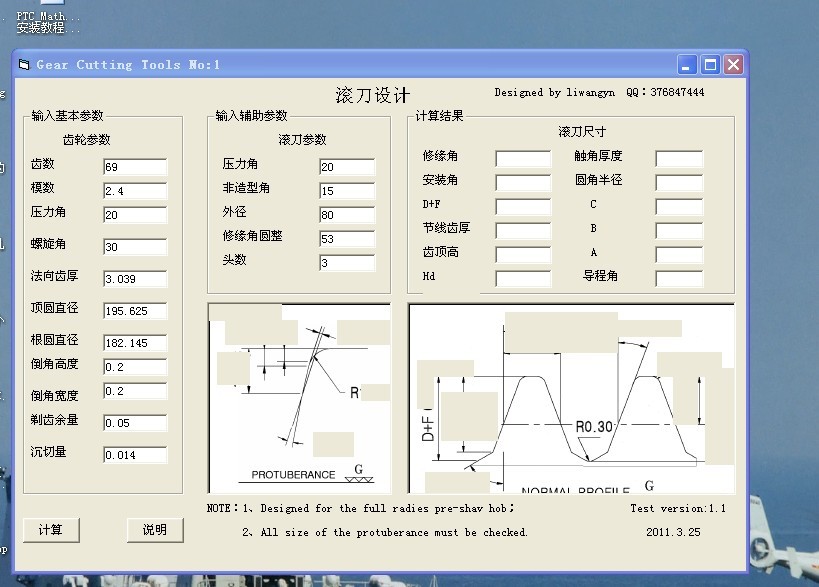Click the 圆角半径 result box
This screenshot has height=587, width=819.
tap(679, 183)
